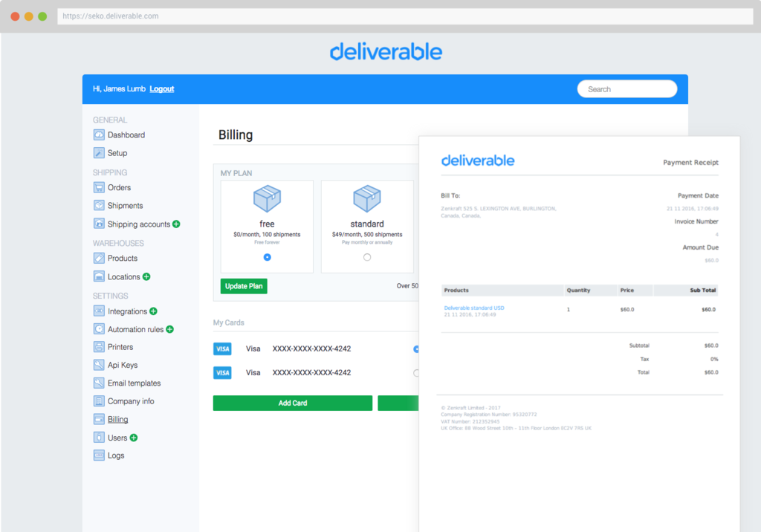Click the Add Card button
761x532 pixels.
[293, 403]
